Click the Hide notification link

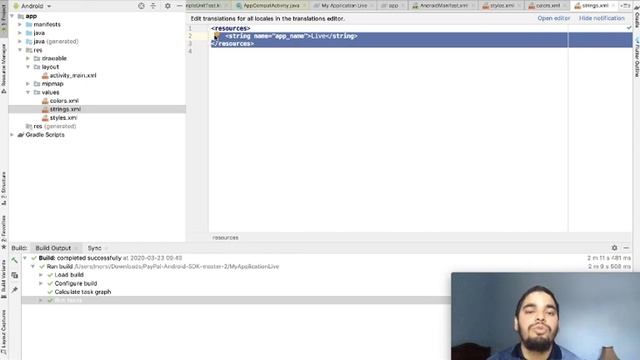pos(601,18)
